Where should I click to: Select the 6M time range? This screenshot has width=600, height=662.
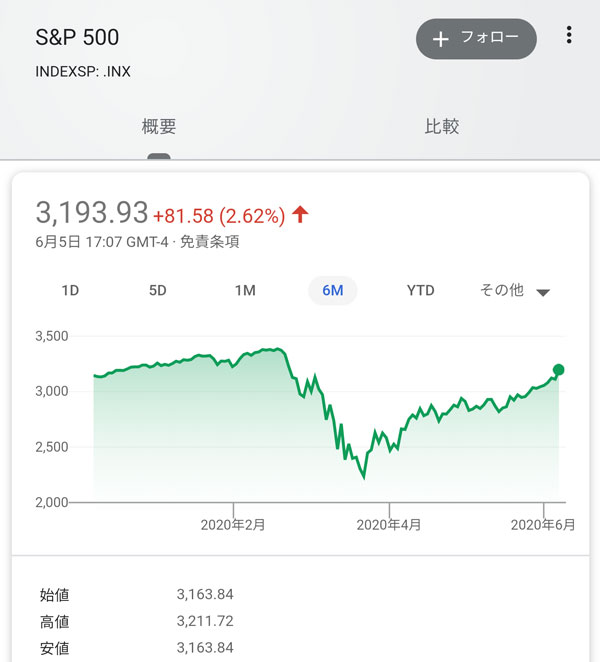click(x=333, y=291)
